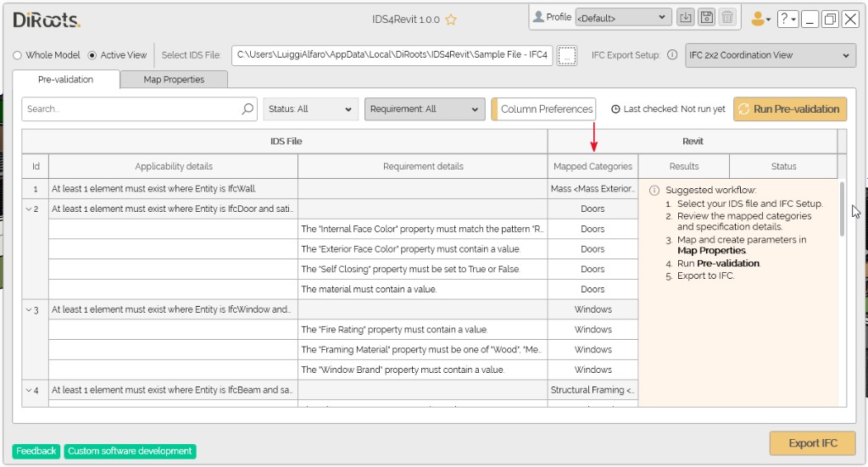Viewport: 868px width, 467px height.
Task: Select the IfcWindow applicability row
Action: pyautogui.click(x=173, y=309)
